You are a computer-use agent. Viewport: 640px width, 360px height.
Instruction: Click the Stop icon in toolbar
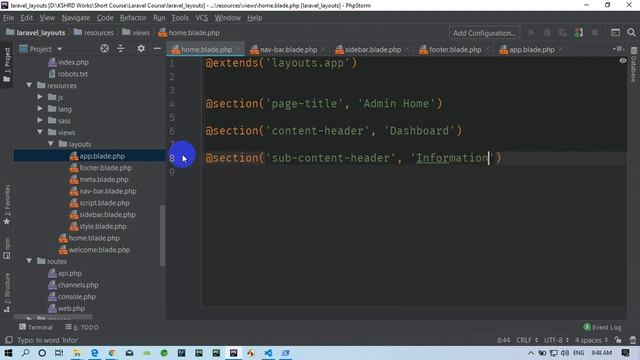point(595,33)
